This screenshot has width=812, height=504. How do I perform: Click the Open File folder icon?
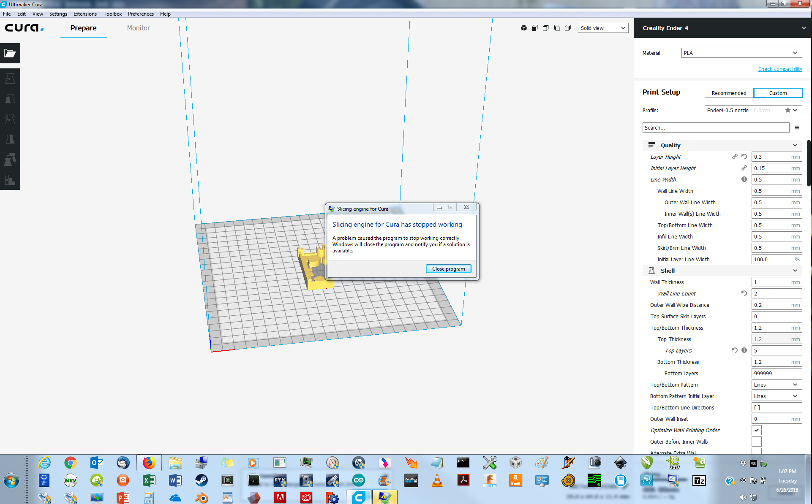tap(10, 53)
